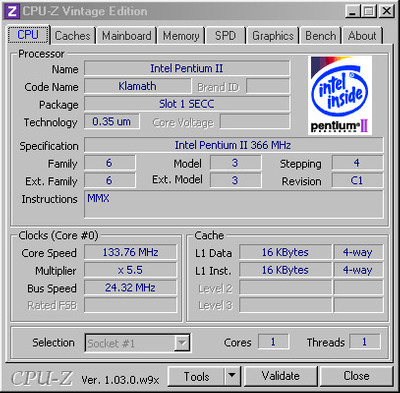Click the Core Speed 133.76 MHz value
Viewport: 400px width, 393px height.
tap(130, 252)
